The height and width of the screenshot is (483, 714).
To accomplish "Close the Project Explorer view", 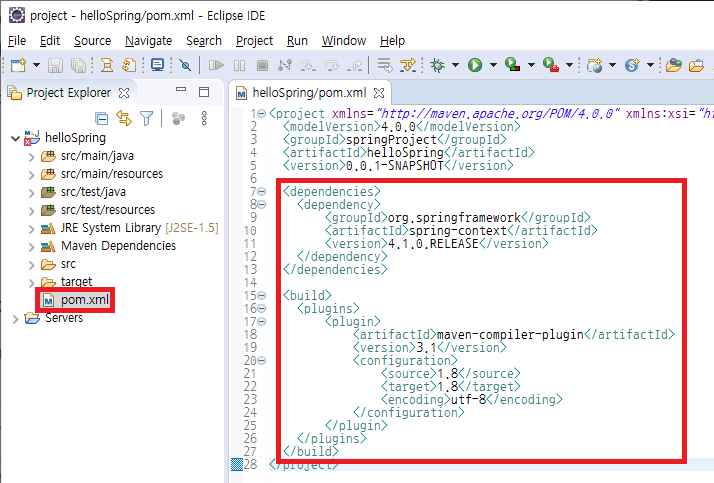I will (x=124, y=93).
